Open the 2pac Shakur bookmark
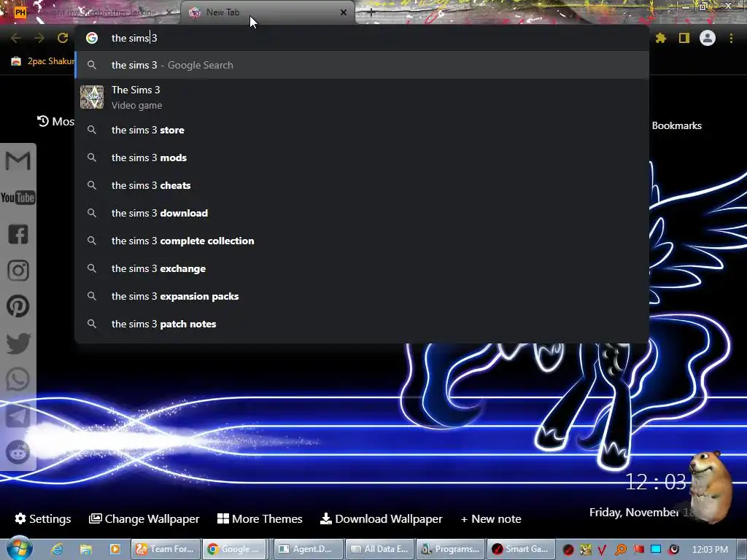The image size is (747, 560). [43, 61]
